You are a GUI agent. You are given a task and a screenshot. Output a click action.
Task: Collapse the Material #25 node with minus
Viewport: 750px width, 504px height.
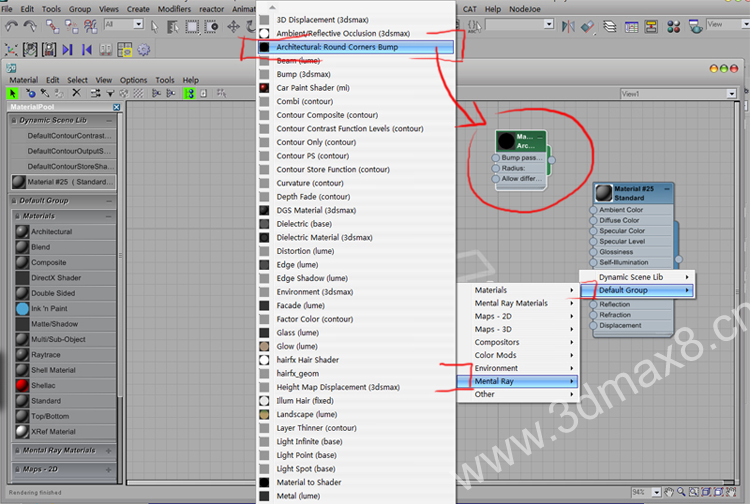click(x=667, y=189)
